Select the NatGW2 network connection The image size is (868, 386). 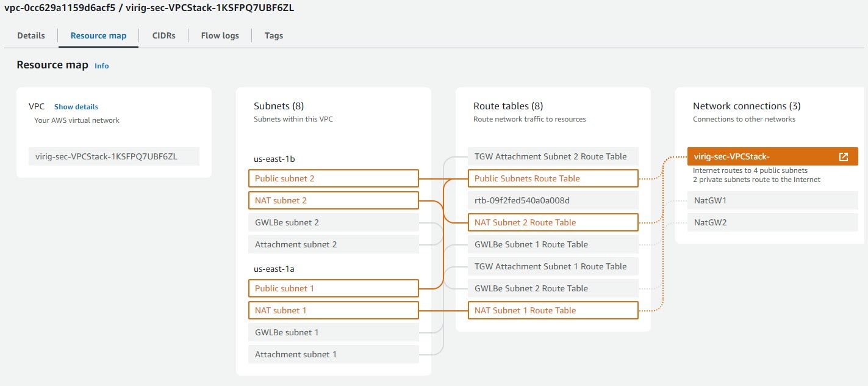pos(772,222)
